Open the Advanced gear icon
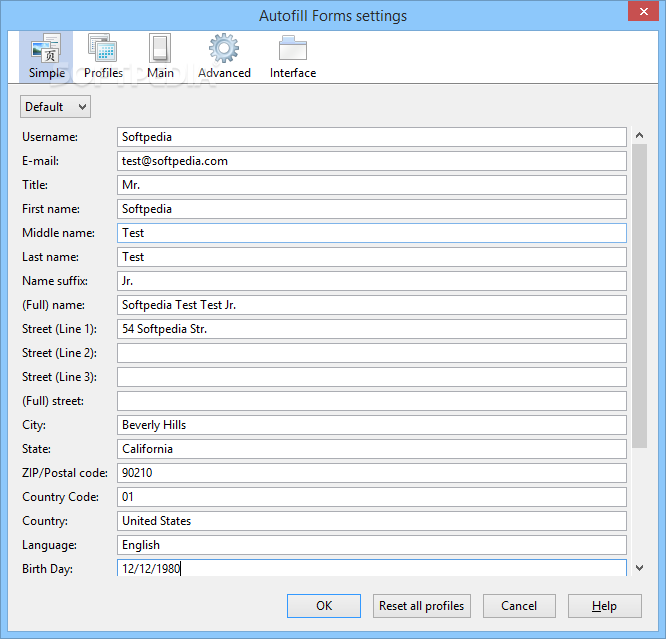This screenshot has width=666, height=639. [x=224, y=57]
